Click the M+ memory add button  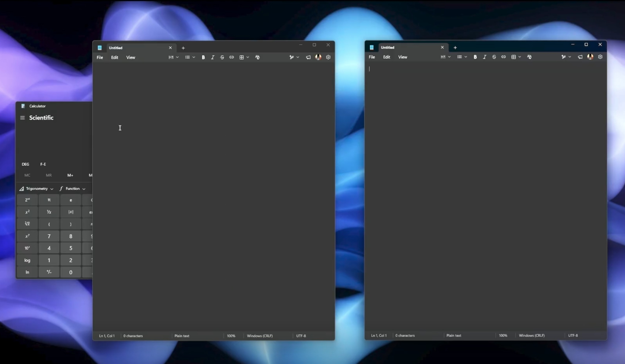[x=70, y=175]
